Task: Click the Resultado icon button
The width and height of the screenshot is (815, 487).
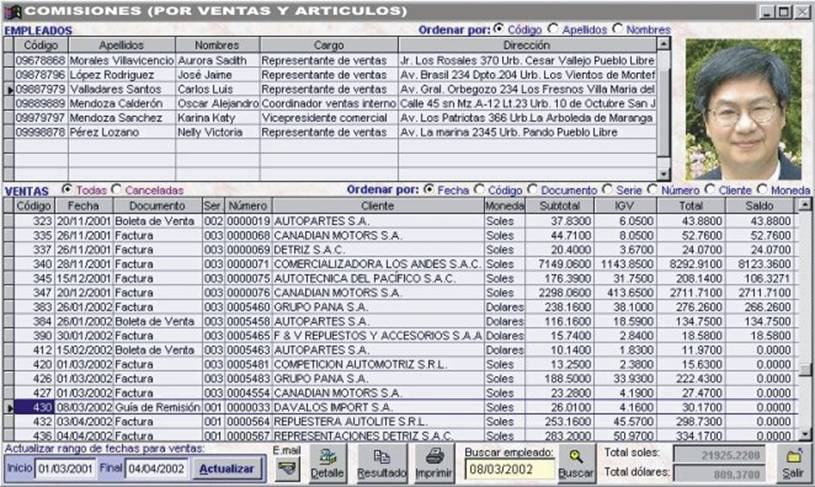Action: pyautogui.click(x=382, y=463)
